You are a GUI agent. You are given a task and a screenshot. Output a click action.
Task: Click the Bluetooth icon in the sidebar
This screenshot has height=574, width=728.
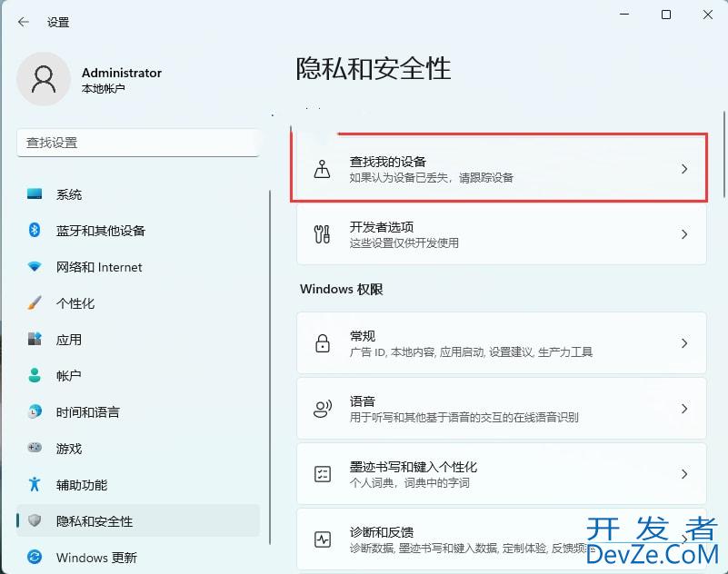(x=35, y=230)
